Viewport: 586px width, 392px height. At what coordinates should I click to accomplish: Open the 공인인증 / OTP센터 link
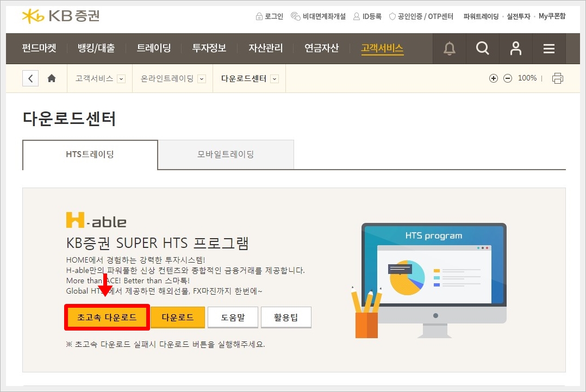(x=421, y=16)
